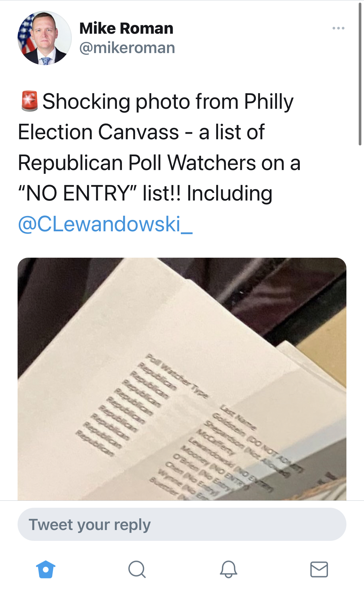The width and height of the screenshot is (364, 591).
Task: Go to the Home tab
Action: coord(46,569)
